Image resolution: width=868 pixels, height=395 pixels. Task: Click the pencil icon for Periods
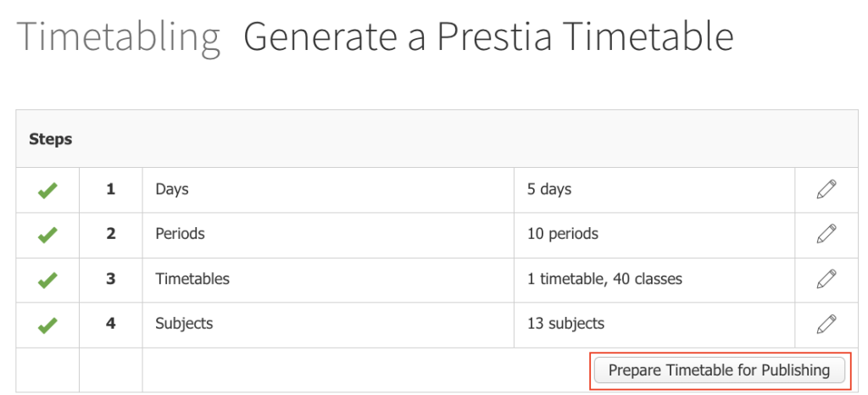(x=826, y=233)
